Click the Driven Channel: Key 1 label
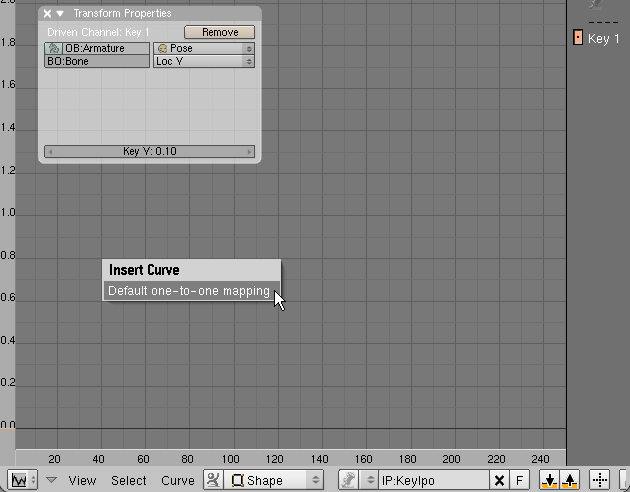This screenshot has width=630, height=492. click(x=98, y=32)
